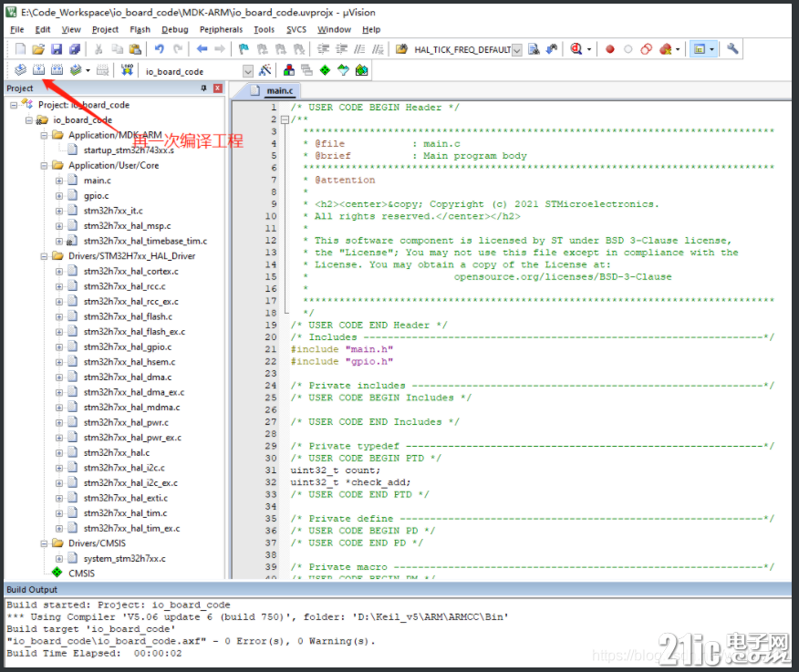Open Manage Run-Time Environment green diamond icon
Image resolution: width=799 pixels, height=672 pixels.
325,70
